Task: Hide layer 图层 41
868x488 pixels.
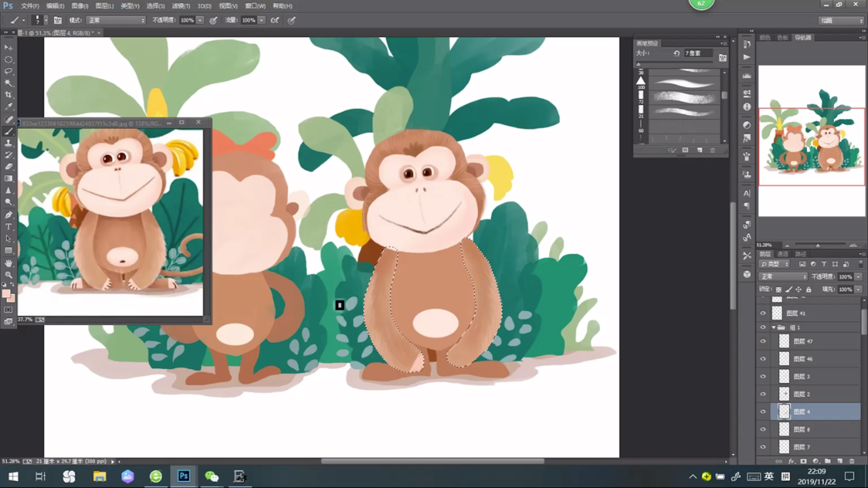Action: (x=763, y=313)
